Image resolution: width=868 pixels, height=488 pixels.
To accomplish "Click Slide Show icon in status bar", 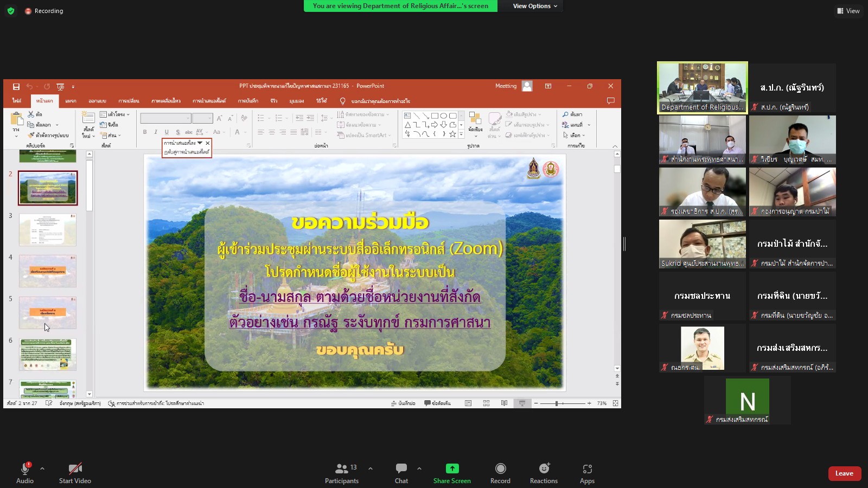I will coord(522,403).
